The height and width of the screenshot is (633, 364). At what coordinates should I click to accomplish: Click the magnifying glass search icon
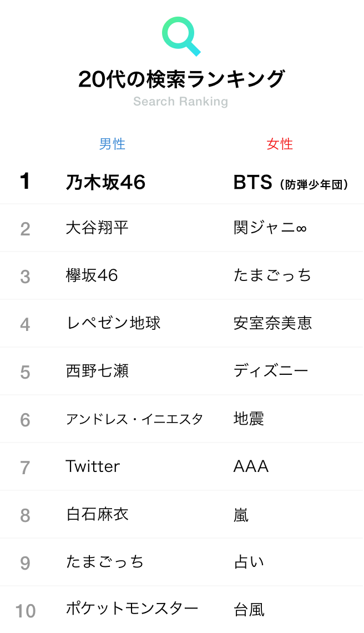181,36
